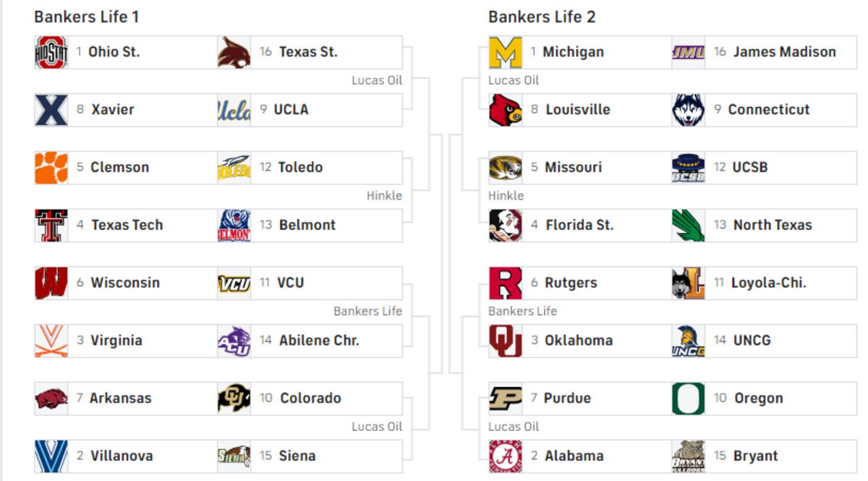Click the Louisville cardinal logo
The image size is (868, 481).
point(506,110)
